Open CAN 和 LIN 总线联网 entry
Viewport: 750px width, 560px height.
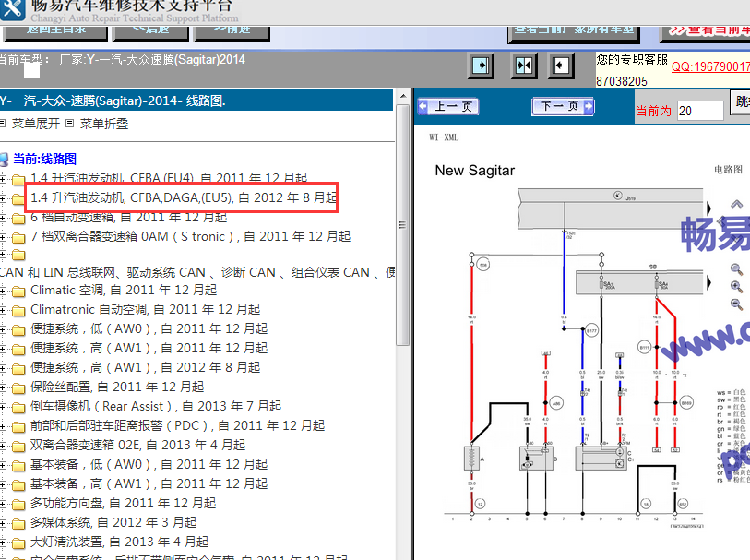pyautogui.click(x=197, y=272)
